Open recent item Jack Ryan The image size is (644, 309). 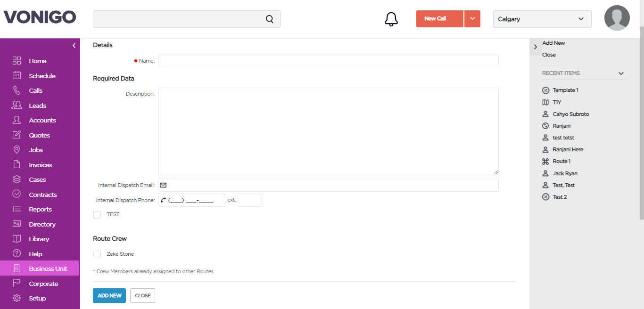(565, 173)
